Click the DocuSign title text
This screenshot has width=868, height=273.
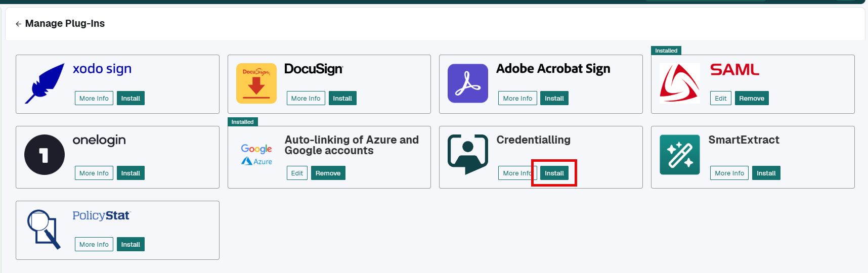pyautogui.click(x=314, y=69)
